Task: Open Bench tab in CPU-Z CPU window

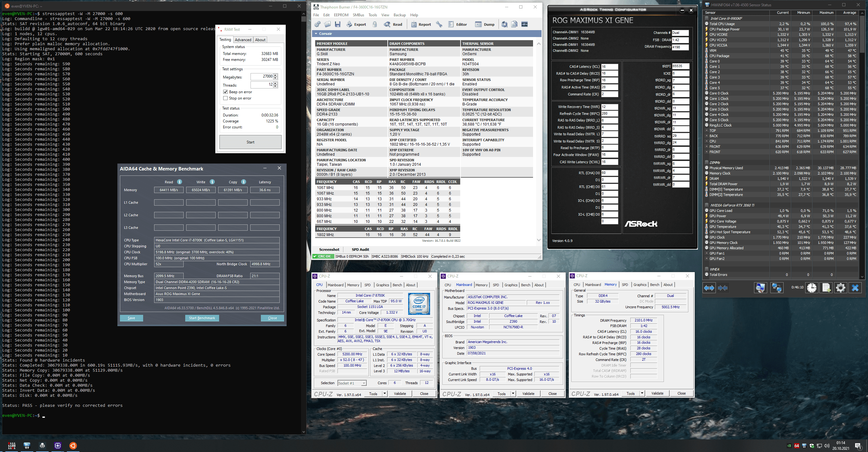Action: [x=397, y=285]
